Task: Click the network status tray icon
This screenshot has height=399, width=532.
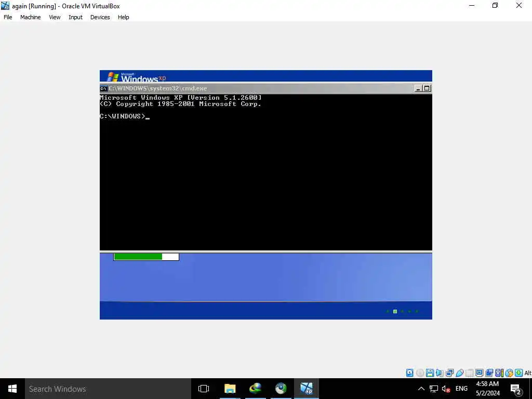Action: click(434, 389)
